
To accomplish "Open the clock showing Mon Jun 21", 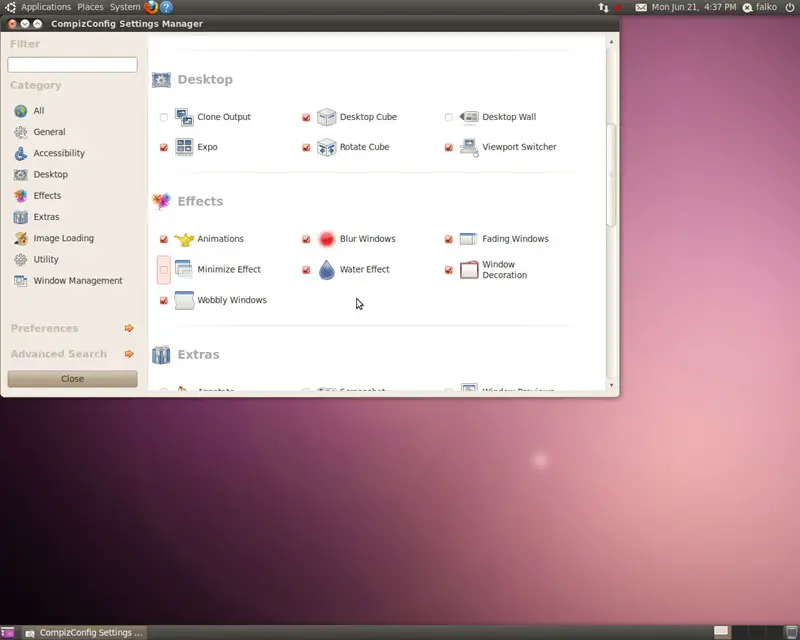I will [694, 7].
